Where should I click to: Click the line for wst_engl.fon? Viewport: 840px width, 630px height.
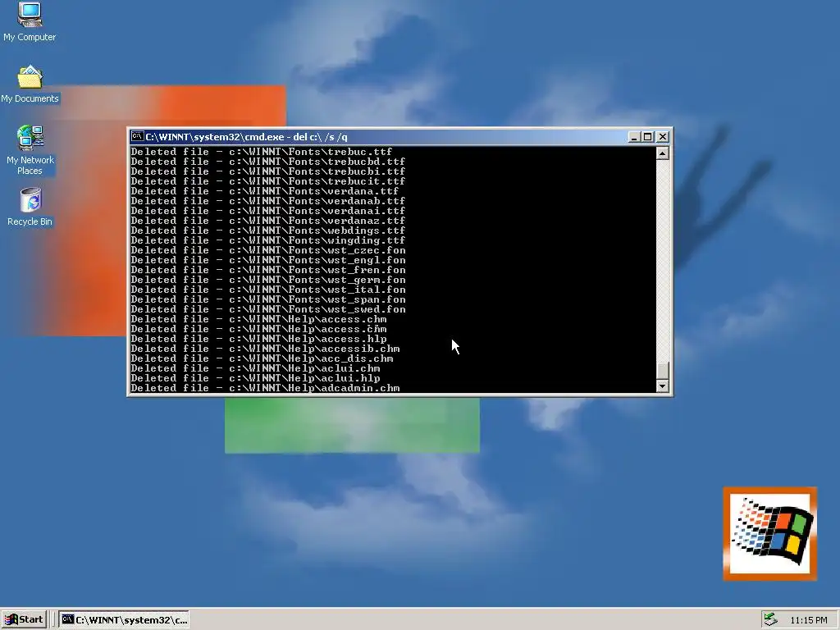pos(268,260)
